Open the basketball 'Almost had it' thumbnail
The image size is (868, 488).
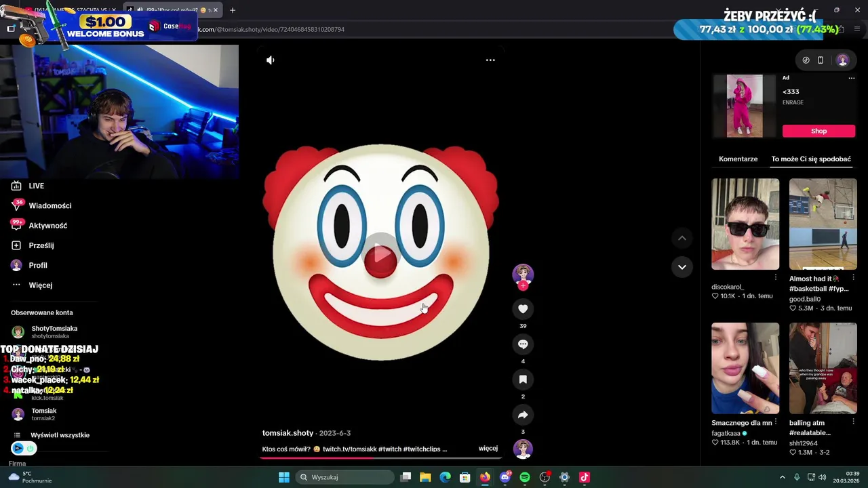coord(823,224)
